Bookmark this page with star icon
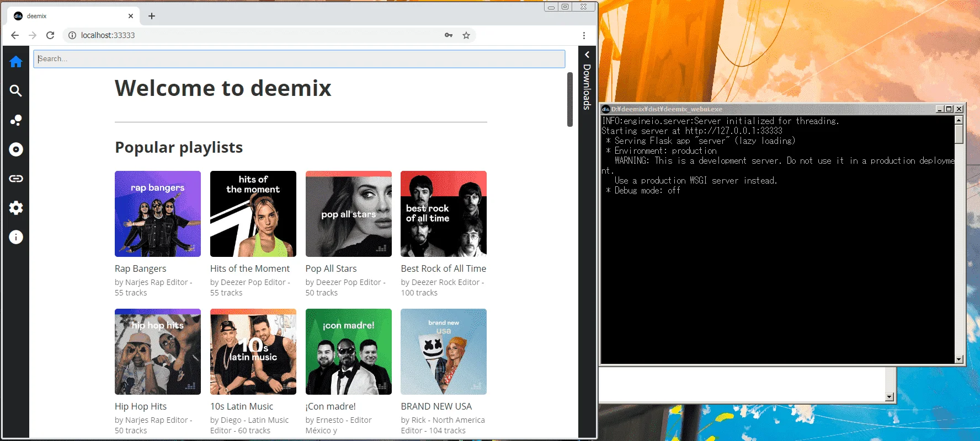The width and height of the screenshot is (980, 441). [466, 35]
